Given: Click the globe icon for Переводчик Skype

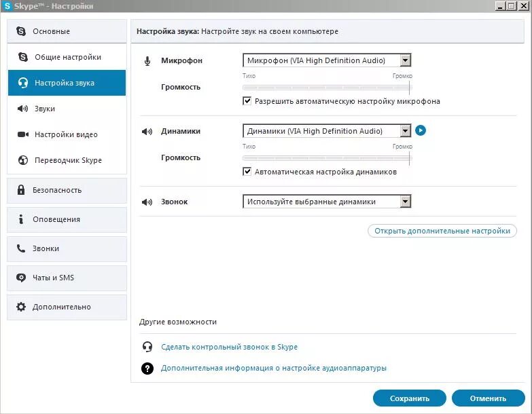Looking at the screenshot, I should pyautogui.click(x=23, y=160).
